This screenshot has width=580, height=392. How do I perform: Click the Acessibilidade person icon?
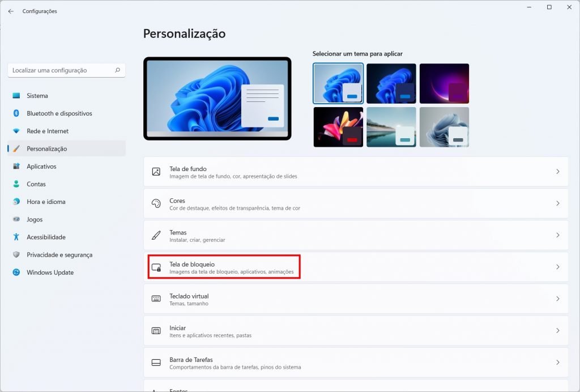(16, 237)
